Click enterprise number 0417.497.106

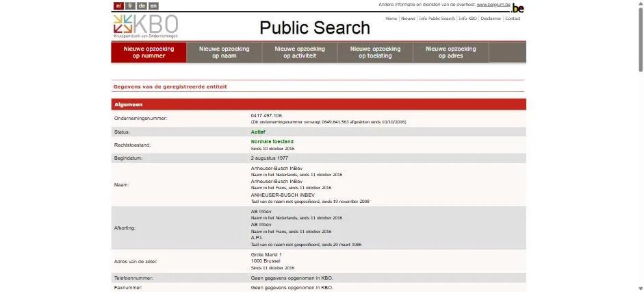(266, 116)
